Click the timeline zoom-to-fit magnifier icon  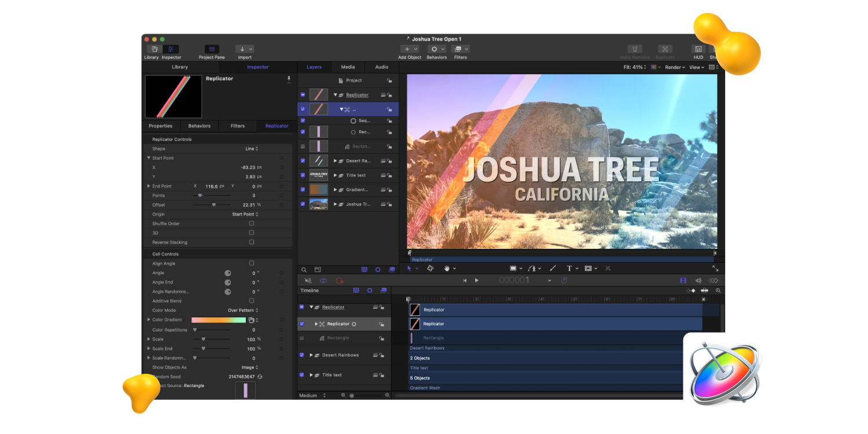click(718, 290)
